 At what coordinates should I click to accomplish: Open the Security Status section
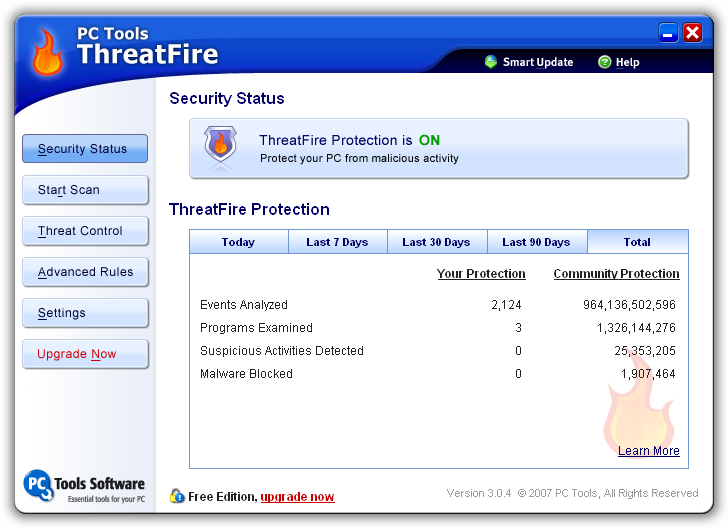tap(85, 149)
